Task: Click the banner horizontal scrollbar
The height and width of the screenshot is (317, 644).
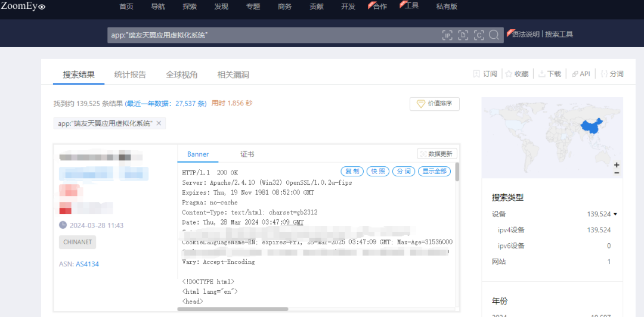Action: pos(234,309)
